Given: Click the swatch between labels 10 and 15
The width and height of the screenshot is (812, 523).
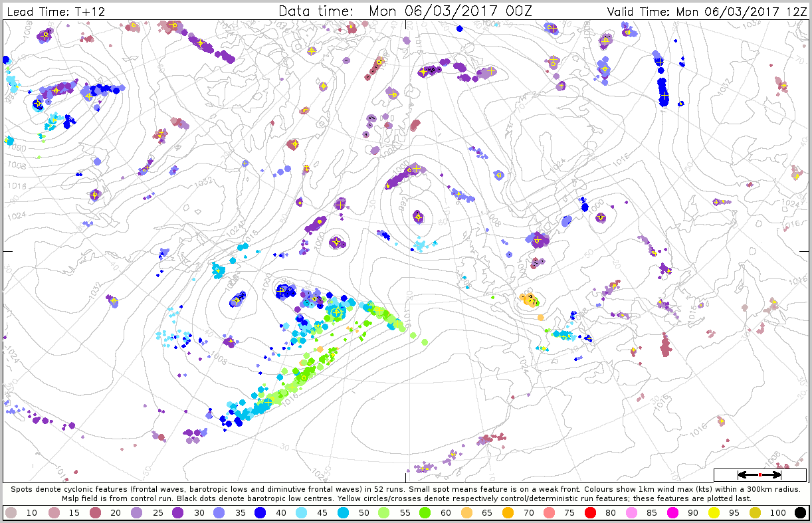Looking at the screenshot, I should 53,513.
